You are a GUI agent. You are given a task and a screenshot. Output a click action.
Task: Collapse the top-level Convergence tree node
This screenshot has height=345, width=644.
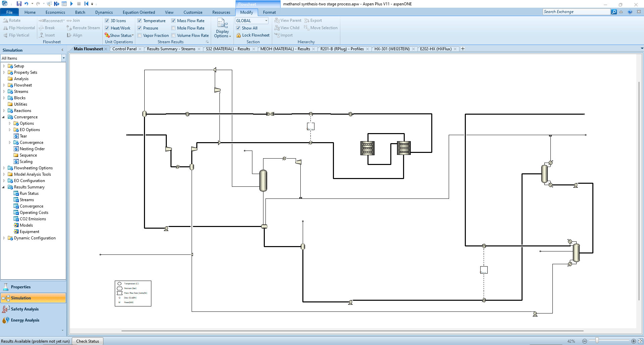pos(4,117)
